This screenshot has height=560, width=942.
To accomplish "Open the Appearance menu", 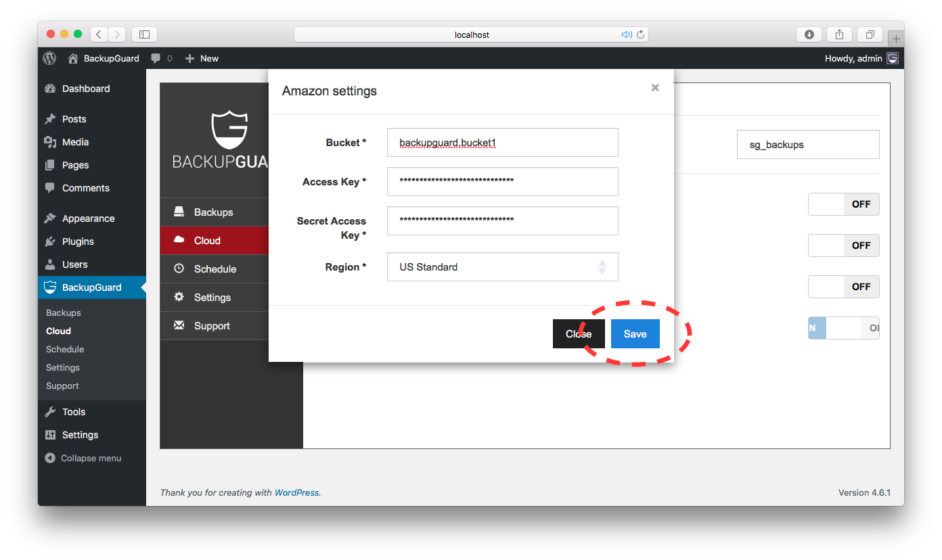I will 92,218.
